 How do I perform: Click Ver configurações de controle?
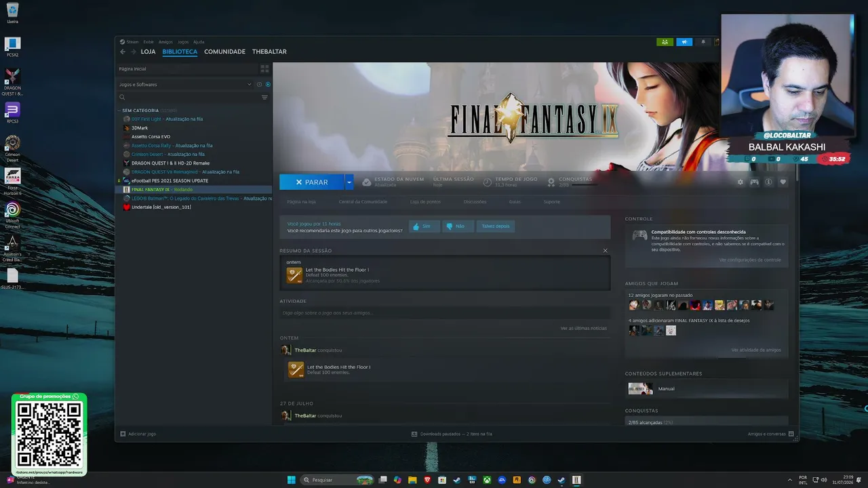coord(750,260)
